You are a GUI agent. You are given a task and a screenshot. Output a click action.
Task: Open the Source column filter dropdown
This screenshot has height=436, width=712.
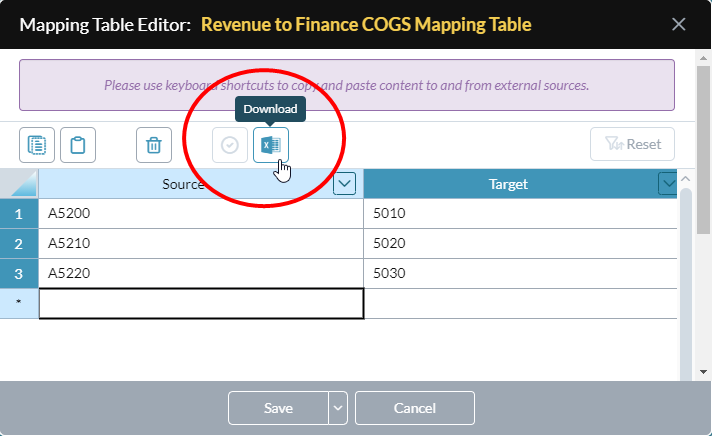(x=344, y=183)
